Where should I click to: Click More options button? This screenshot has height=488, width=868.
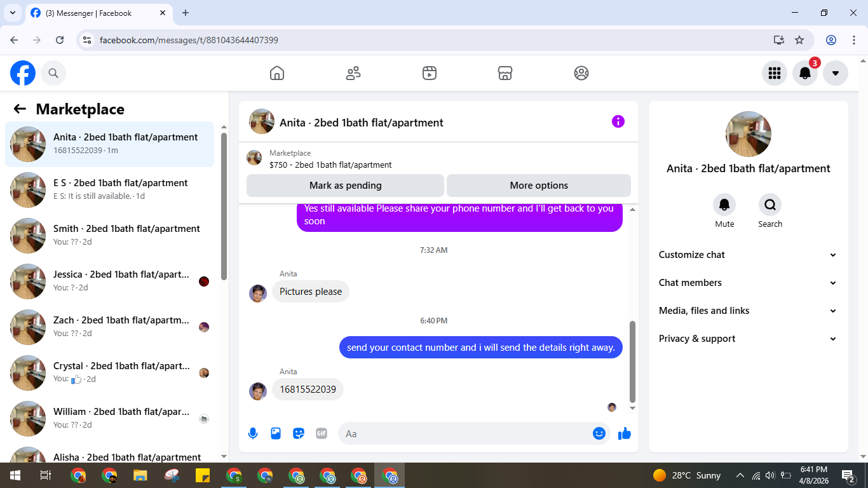click(x=539, y=186)
